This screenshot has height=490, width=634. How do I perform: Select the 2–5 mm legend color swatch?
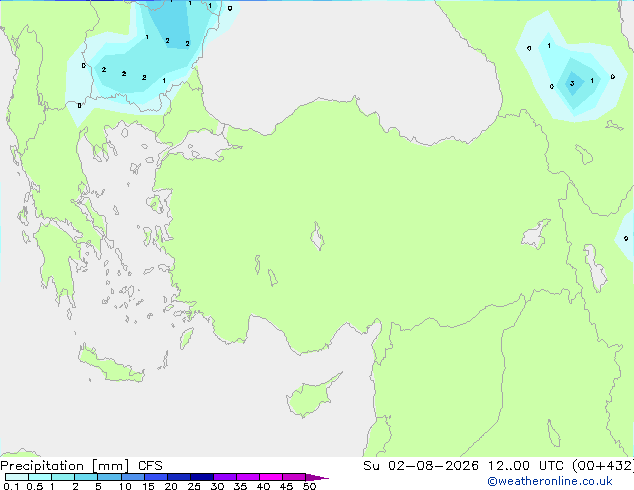click(86, 477)
